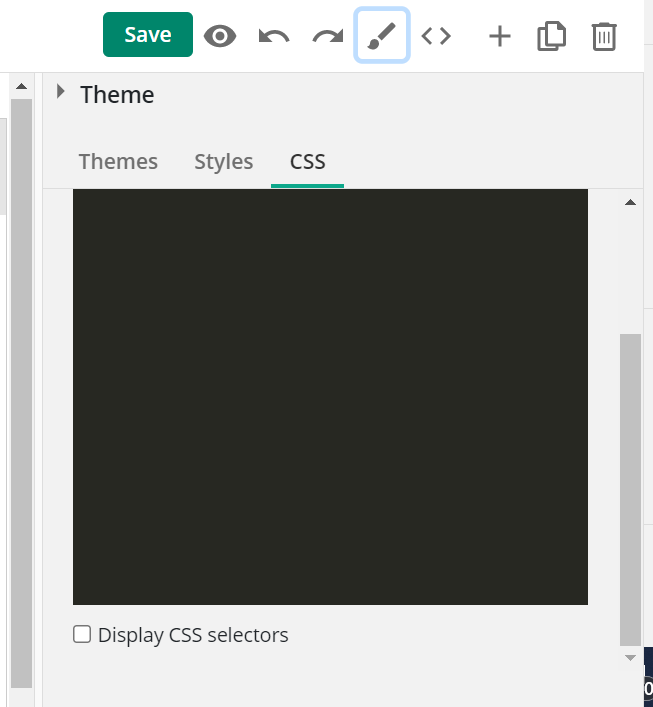Select the CSS tab
Screen dimensions: 653x707
click(x=308, y=161)
